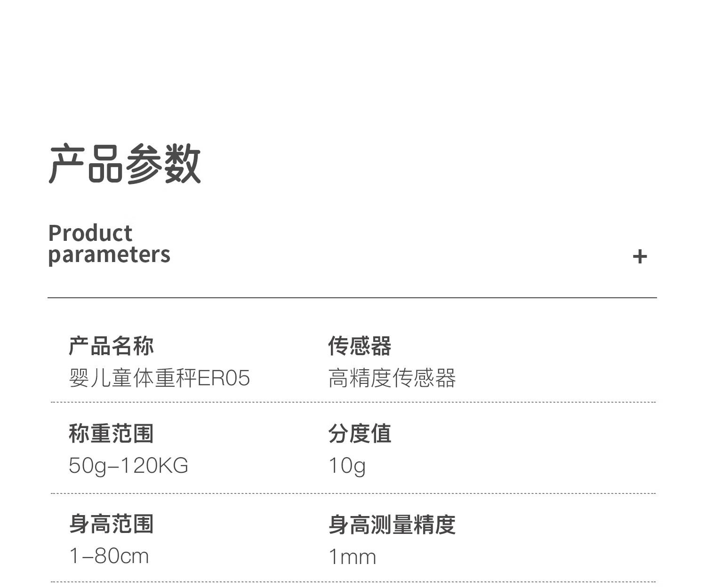
Task: Select the 分度值 label
Action: [x=360, y=433]
